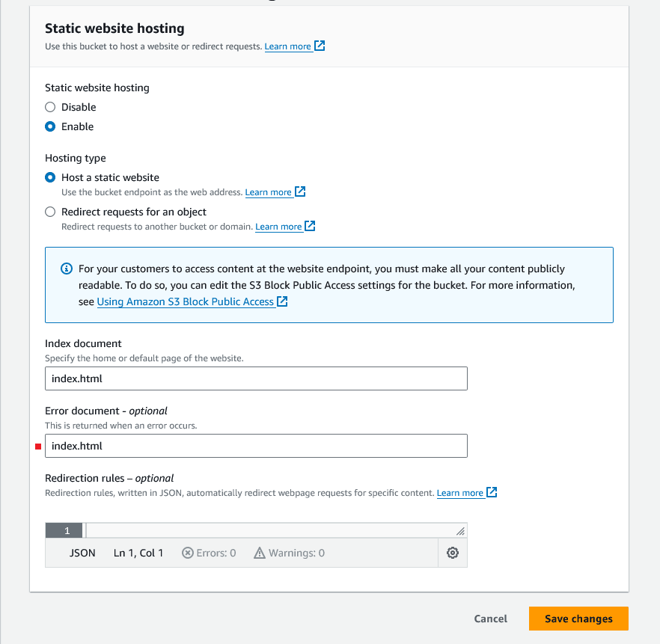The image size is (660, 644).
Task: Select Redirect requests for an object
Action: [49, 212]
